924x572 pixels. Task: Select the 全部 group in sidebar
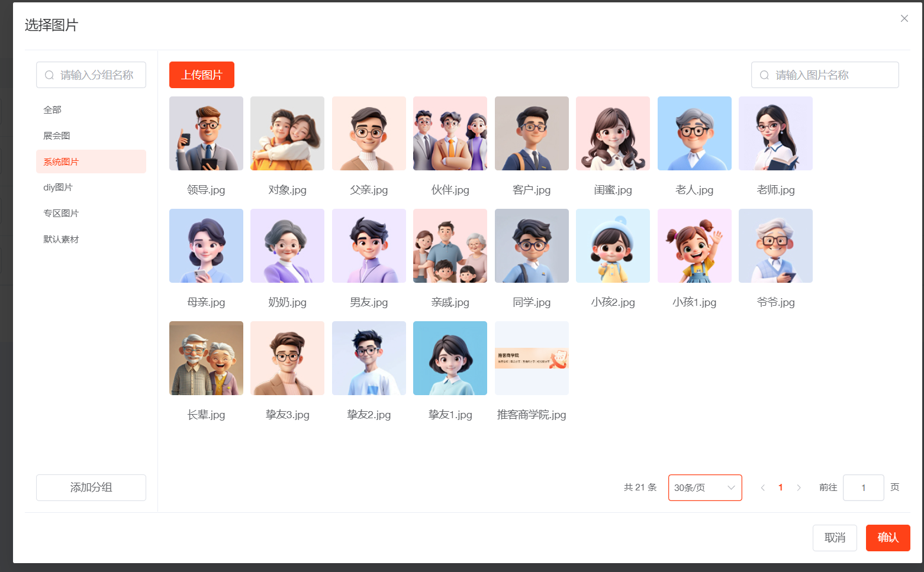[53, 109]
